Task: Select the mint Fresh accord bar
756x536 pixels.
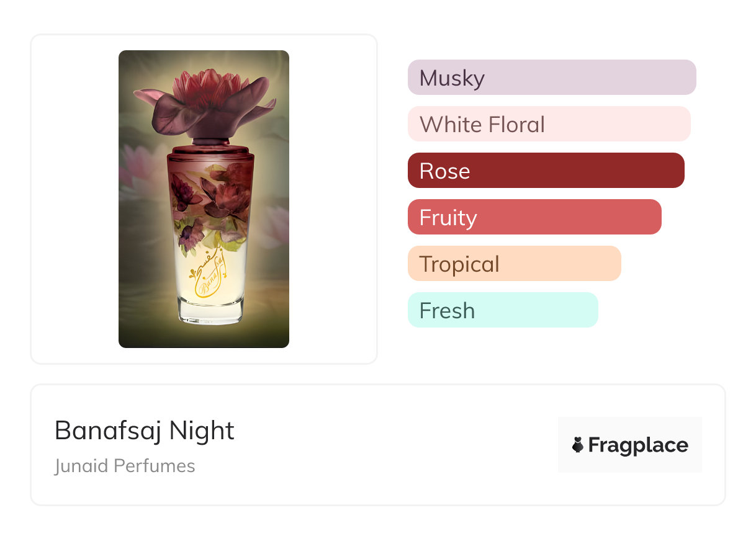Action: 502,310
